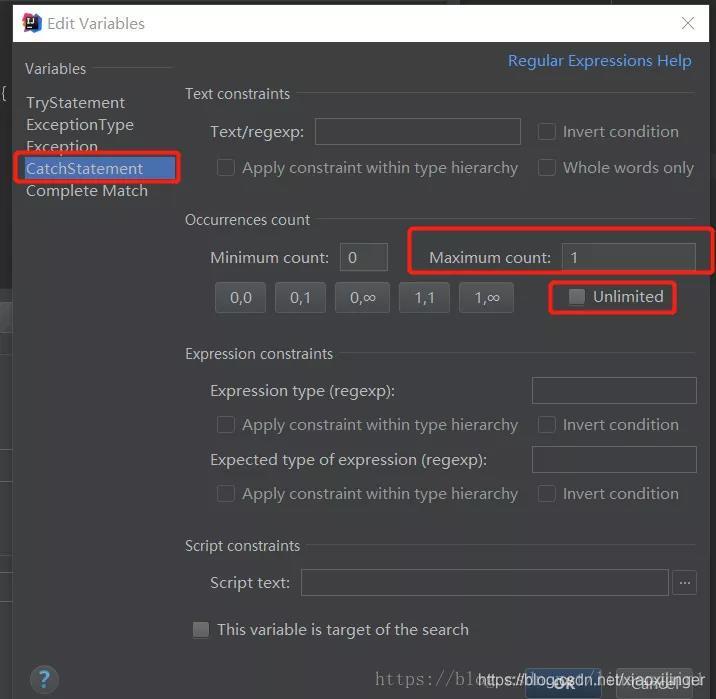Select Complete Match in variables list
This screenshot has width=716, height=699.
(87, 191)
